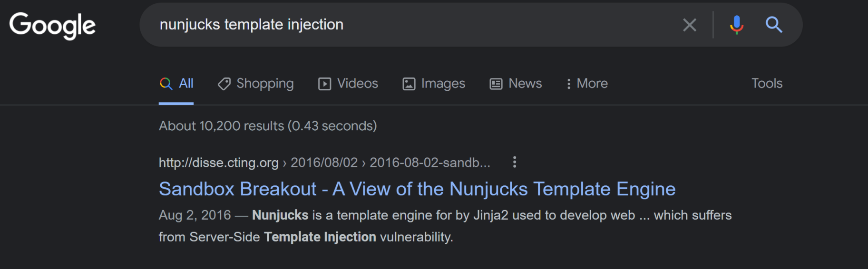868x269 pixels.
Task: Click bold Template Injection in snippet
Action: click(320, 237)
